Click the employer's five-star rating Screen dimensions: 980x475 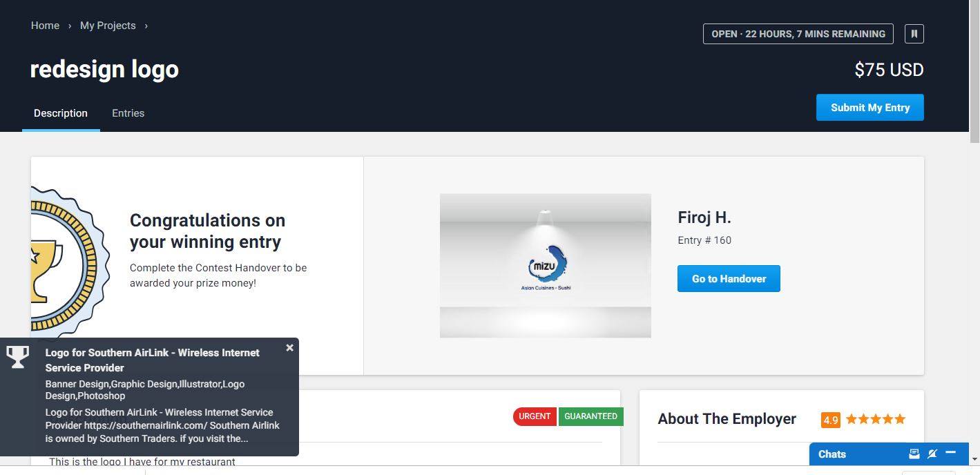(875, 419)
